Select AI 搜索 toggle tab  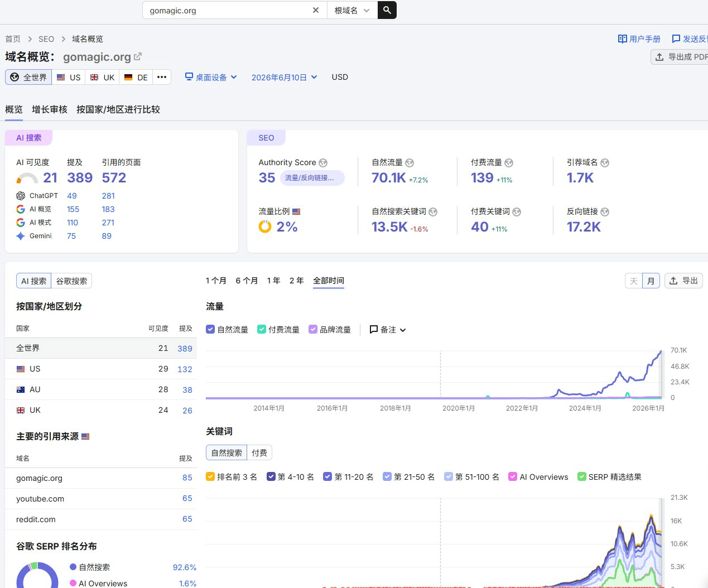(33, 281)
